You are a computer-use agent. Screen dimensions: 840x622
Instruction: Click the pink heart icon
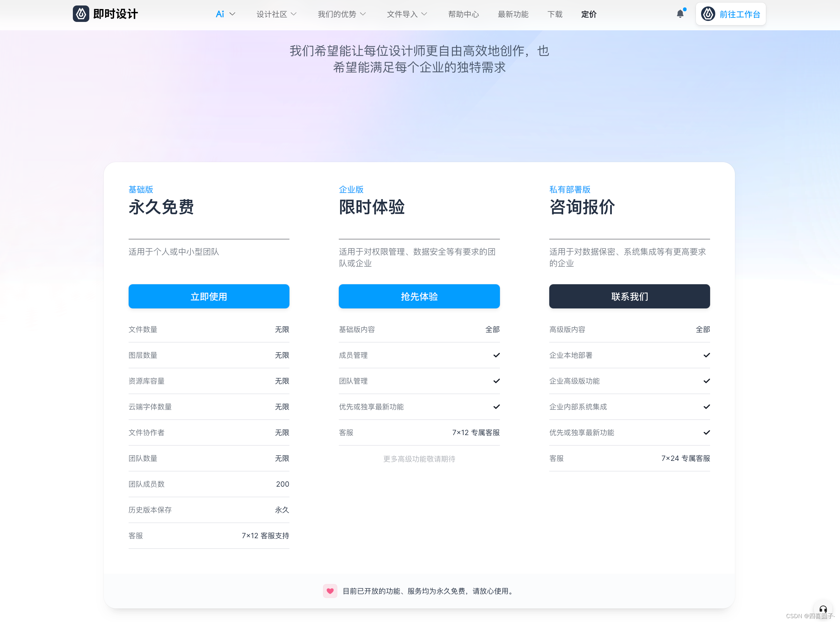pos(330,591)
